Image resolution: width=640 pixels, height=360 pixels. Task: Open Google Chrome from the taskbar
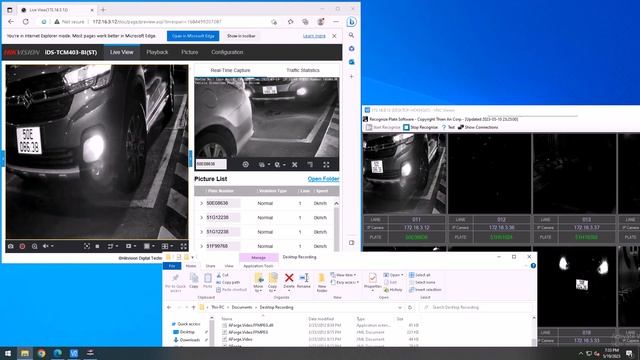click(x=41, y=353)
